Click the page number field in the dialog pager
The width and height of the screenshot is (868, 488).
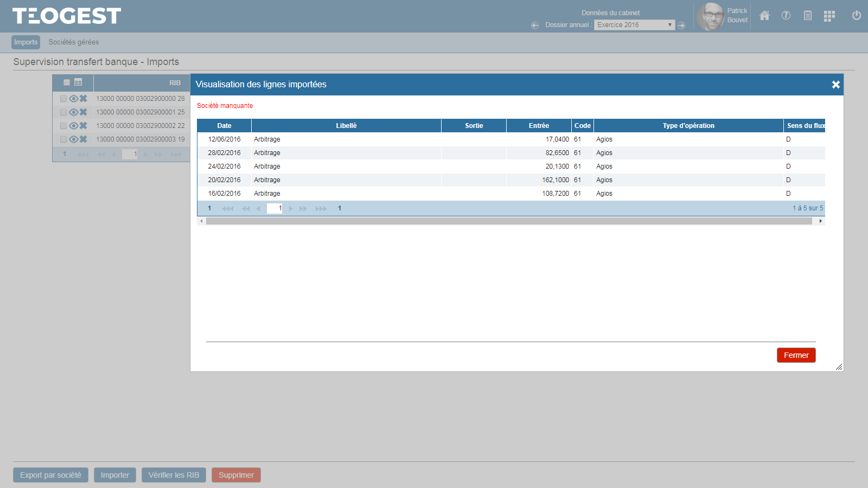pos(275,208)
